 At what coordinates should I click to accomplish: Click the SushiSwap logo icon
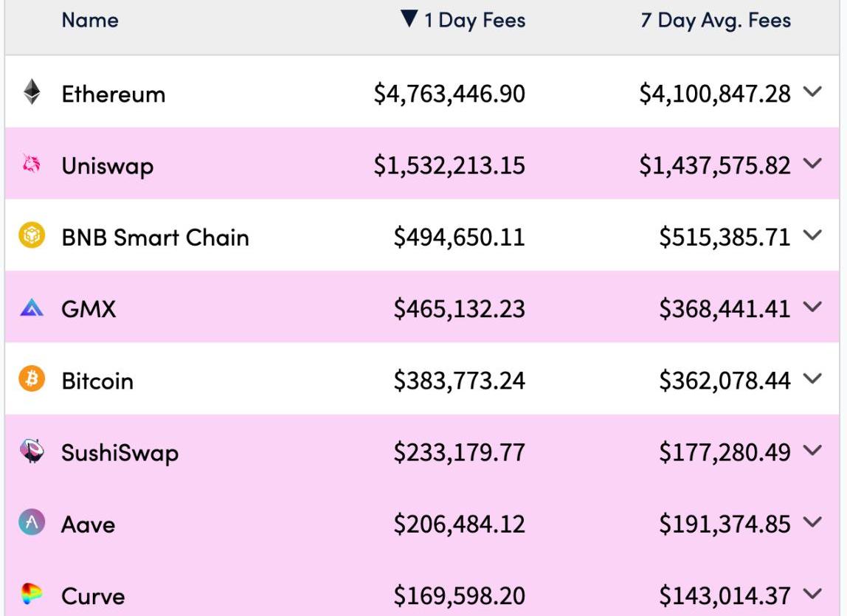[x=32, y=451]
